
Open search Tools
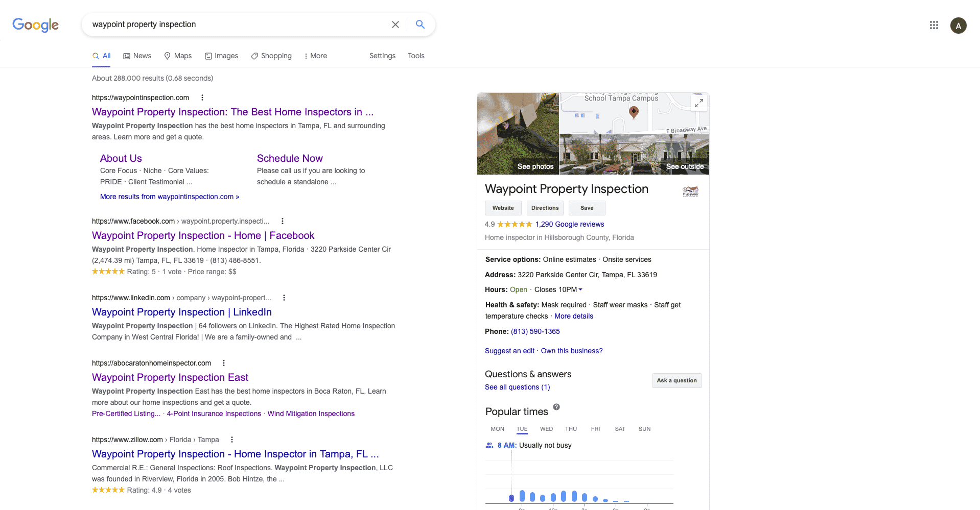(416, 56)
